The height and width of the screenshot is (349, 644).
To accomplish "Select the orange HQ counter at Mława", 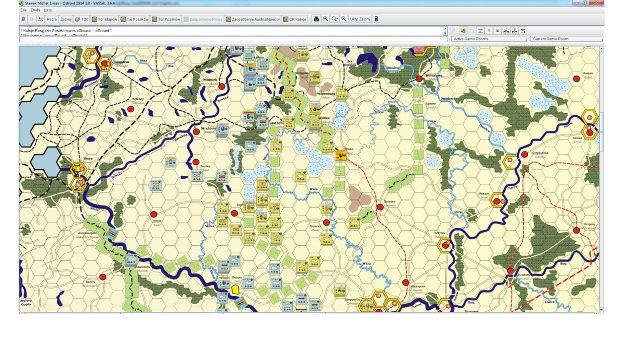I will 341,155.
